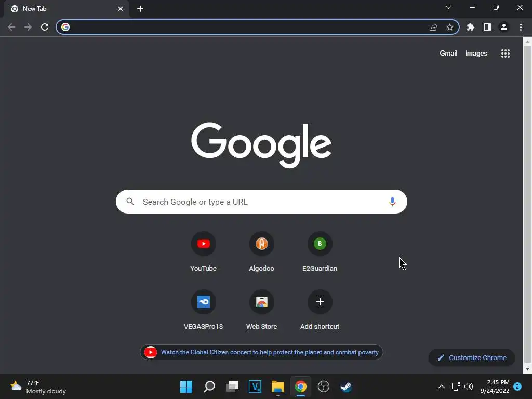Open the clock and date

tap(495, 387)
